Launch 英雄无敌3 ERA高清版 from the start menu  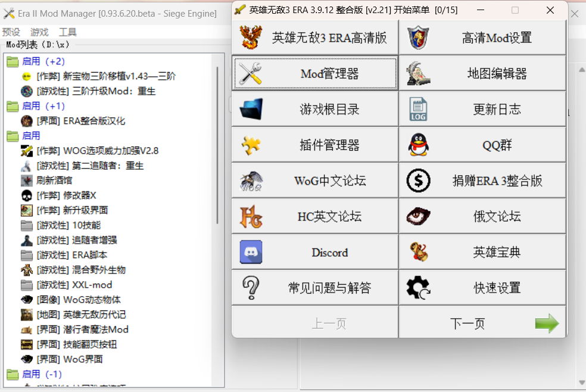[x=315, y=38]
